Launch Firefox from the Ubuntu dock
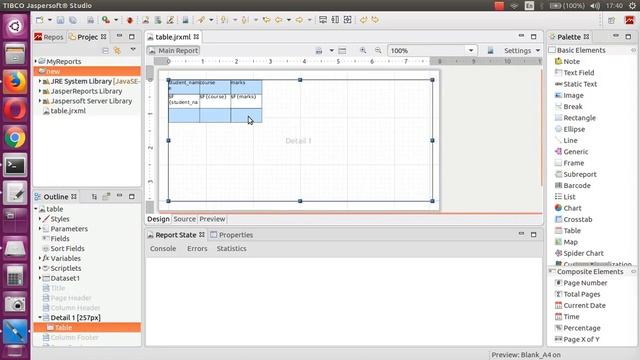The height and width of the screenshot is (360, 640). (x=15, y=82)
